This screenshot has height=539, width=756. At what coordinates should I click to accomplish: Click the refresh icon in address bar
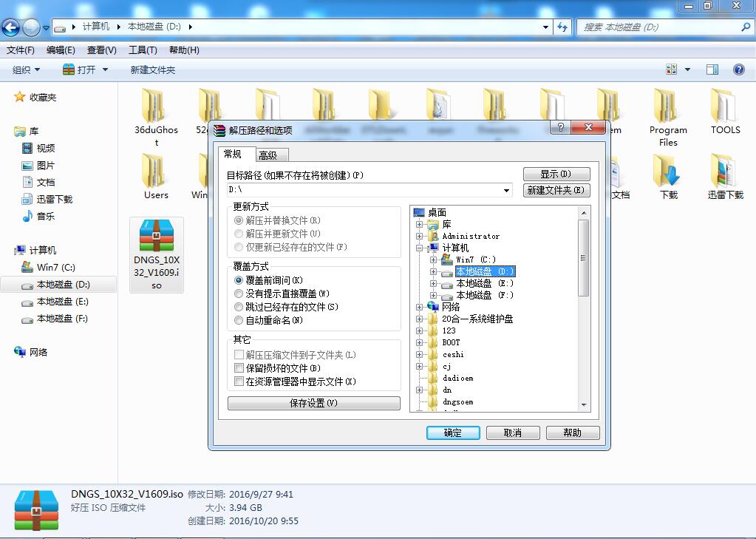click(x=562, y=26)
